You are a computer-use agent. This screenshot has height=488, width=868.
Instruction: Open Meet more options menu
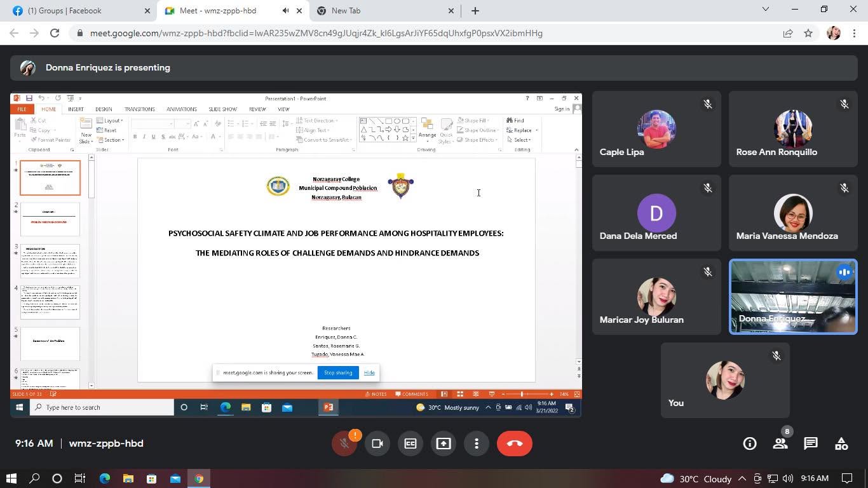click(x=477, y=444)
